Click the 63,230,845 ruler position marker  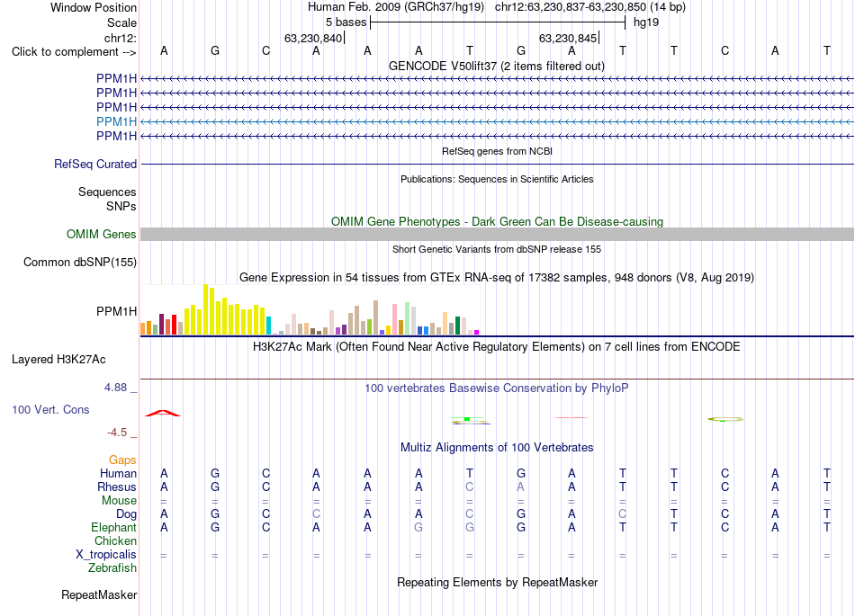point(568,38)
